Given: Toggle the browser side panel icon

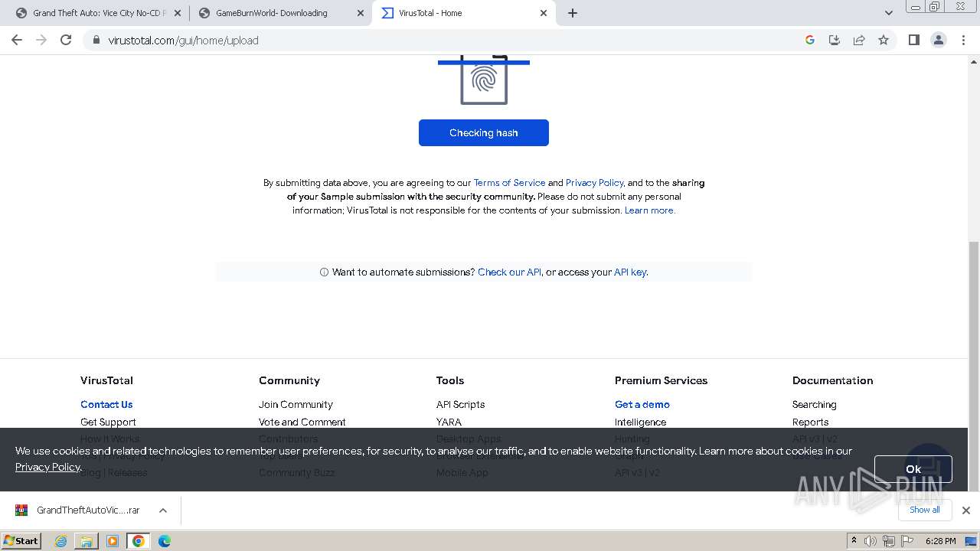Looking at the screenshot, I should click(913, 40).
